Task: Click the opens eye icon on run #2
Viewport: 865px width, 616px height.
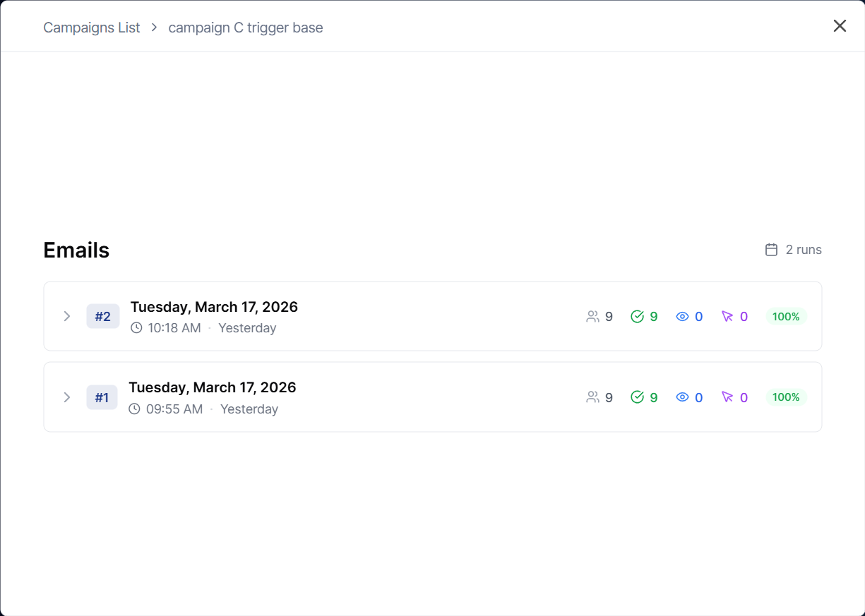Action: [x=681, y=316]
